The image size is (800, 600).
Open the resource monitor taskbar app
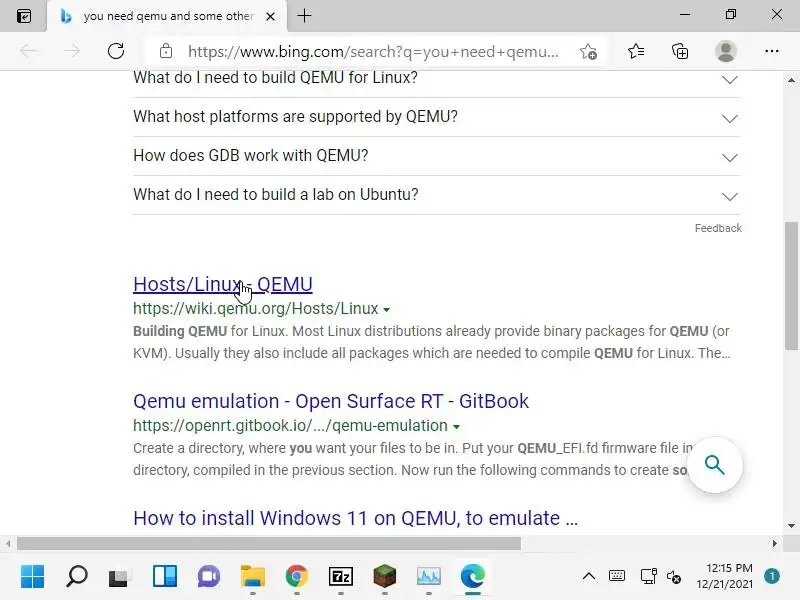coord(429,577)
